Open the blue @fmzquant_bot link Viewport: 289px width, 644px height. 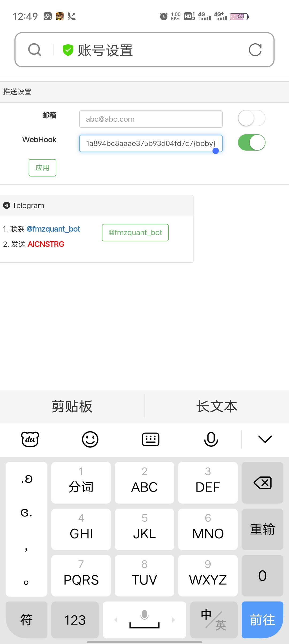pyautogui.click(x=53, y=229)
